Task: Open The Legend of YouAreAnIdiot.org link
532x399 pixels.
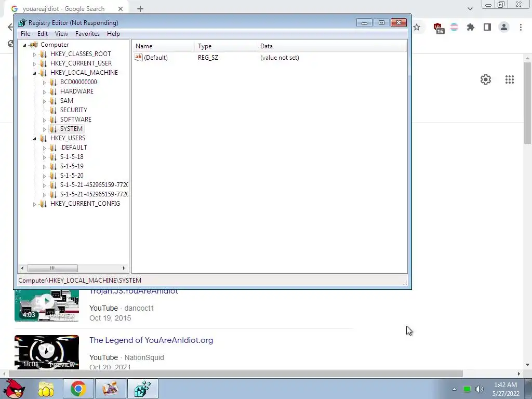Action: click(x=151, y=340)
